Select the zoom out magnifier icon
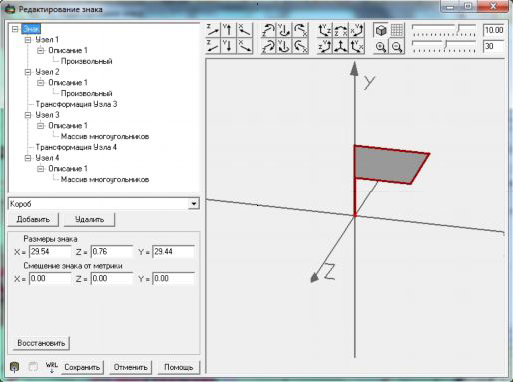 397,46
